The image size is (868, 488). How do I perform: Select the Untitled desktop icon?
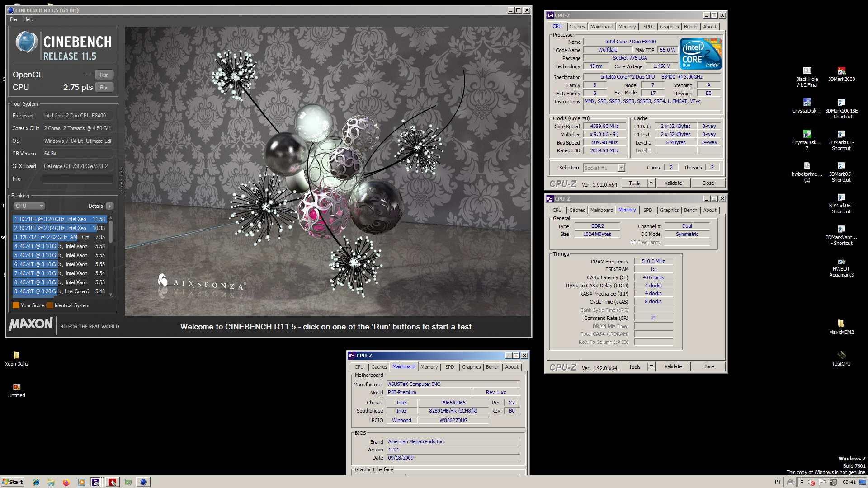click(17, 391)
